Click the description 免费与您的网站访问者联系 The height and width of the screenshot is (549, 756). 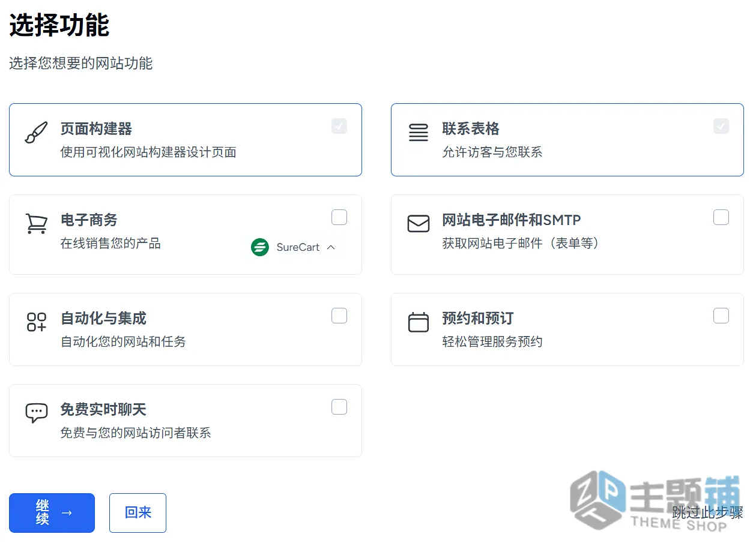click(x=136, y=433)
